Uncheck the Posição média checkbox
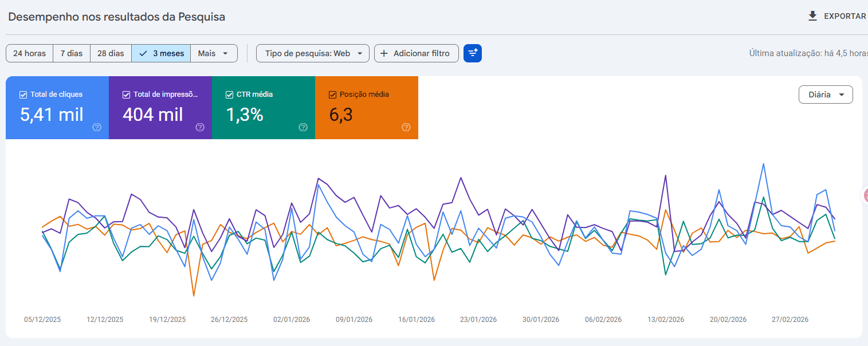 [x=332, y=95]
